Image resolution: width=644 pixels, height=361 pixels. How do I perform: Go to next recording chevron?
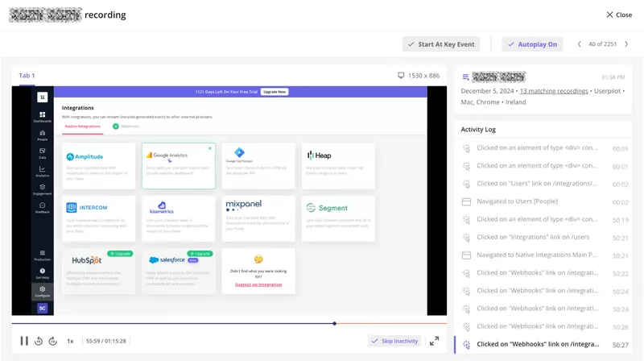pyautogui.click(x=626, y=44)
